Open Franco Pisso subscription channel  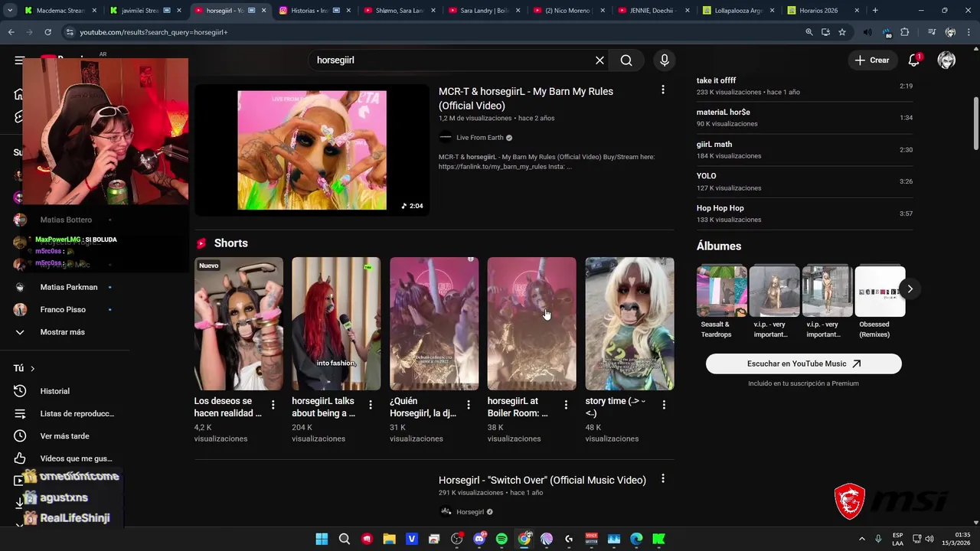tap(62, 309)
